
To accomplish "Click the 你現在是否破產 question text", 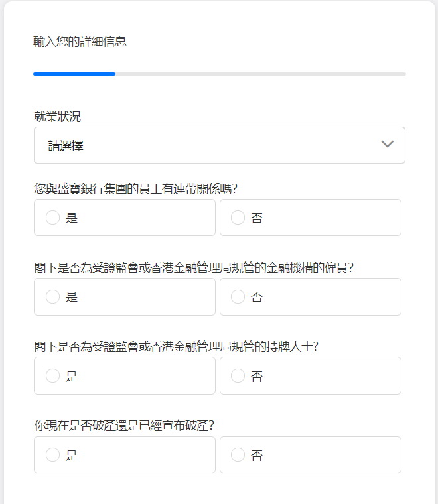I will tap(124, 426).
